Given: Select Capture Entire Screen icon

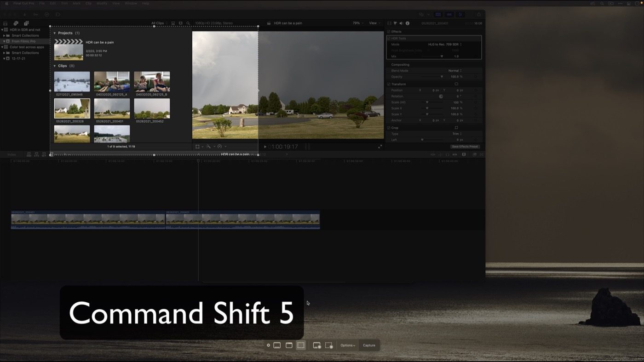Looking at the screenshot, I should (277, 345).
